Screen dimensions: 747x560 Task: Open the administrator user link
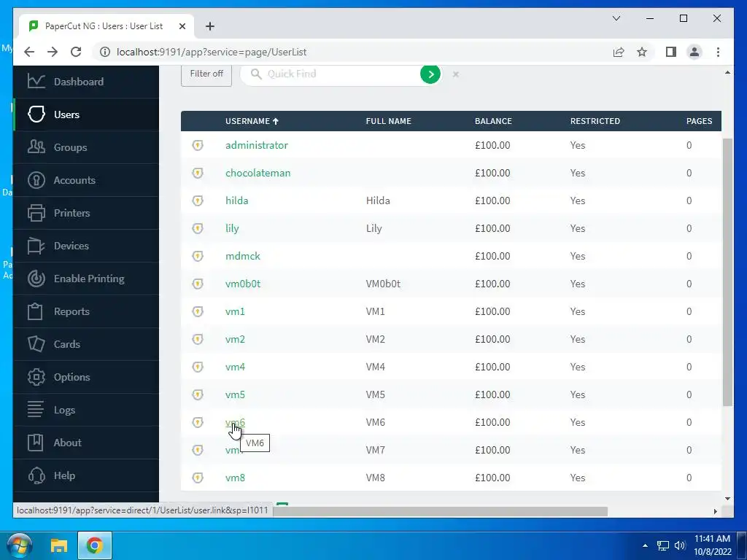(256, 145)
